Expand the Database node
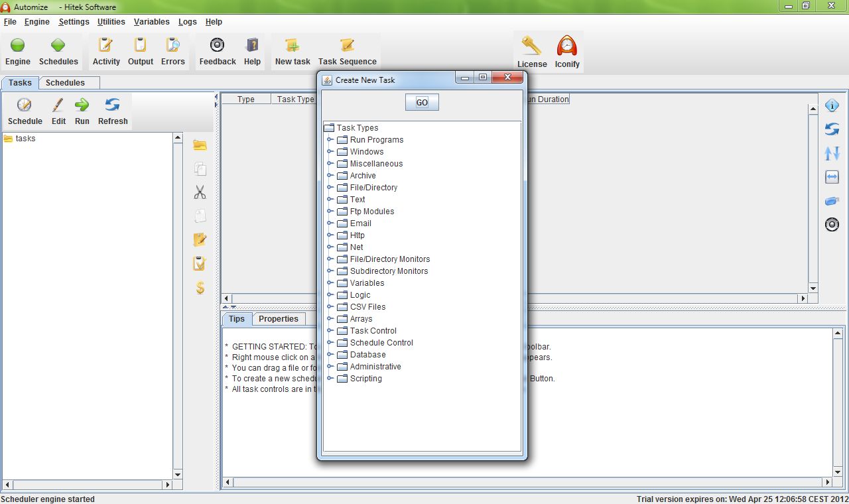This screenshot has width=849, height=504. (x=330, y=355)
